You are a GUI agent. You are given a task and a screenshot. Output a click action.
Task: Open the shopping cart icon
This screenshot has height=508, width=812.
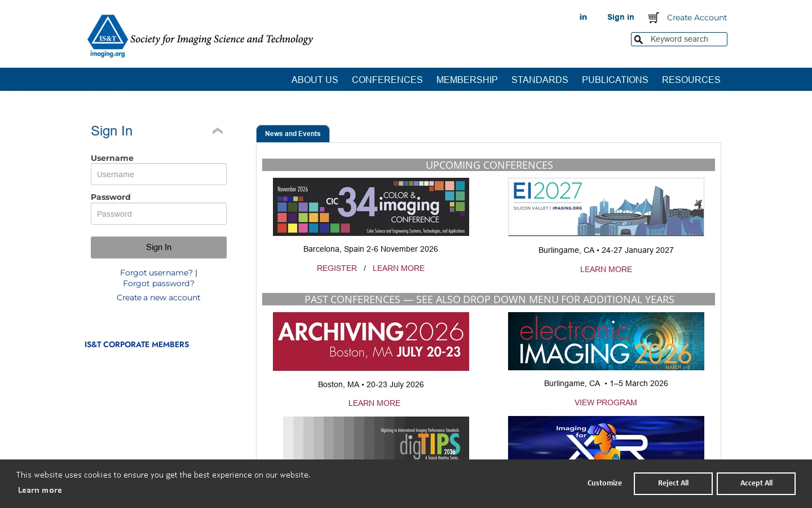(x=654, y=17)
